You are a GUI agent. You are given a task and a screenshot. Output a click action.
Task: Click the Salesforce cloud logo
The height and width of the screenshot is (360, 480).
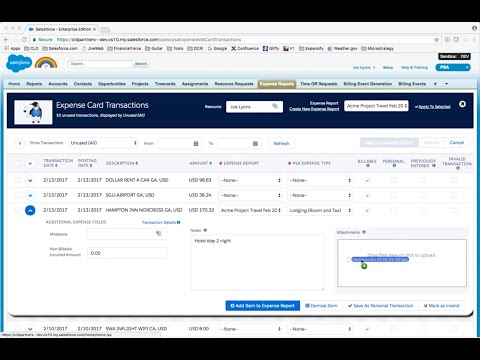(x=19, y=63)
